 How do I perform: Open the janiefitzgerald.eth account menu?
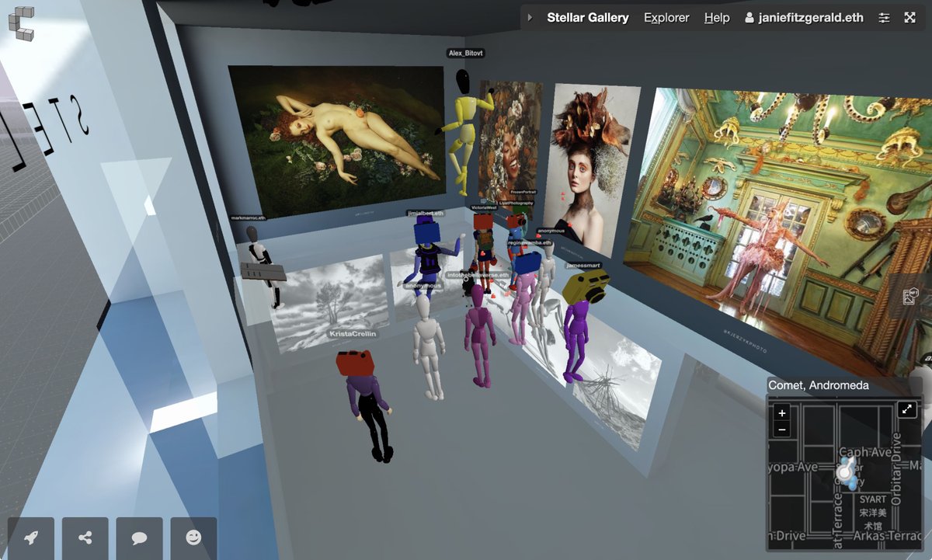tap(804, 18)
